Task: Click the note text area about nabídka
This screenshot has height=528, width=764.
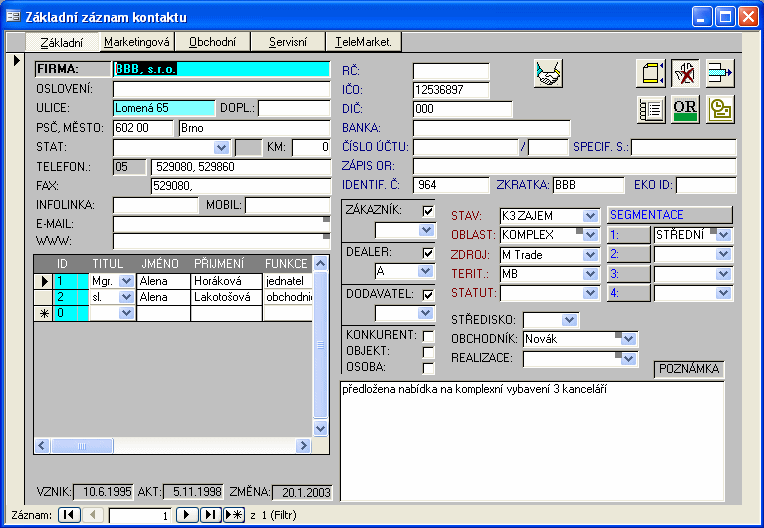Action: click(x=532, y=441)
